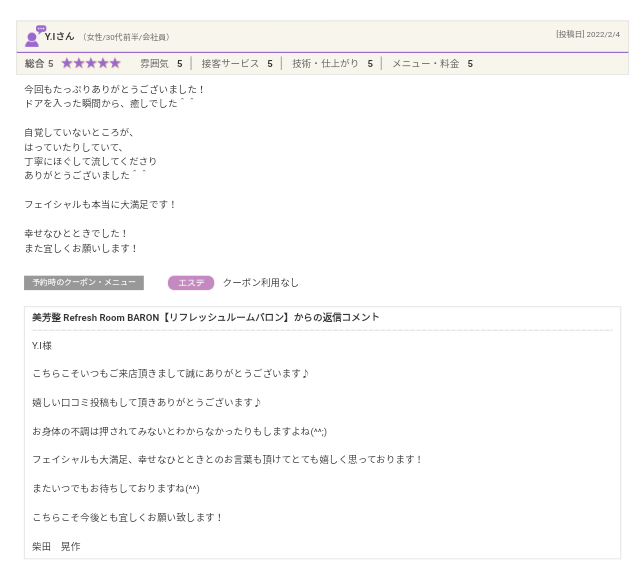Screen dimensions: 643x577
Task: Click the Refresh Room BARON reply heading
Action: coord(206,318)
